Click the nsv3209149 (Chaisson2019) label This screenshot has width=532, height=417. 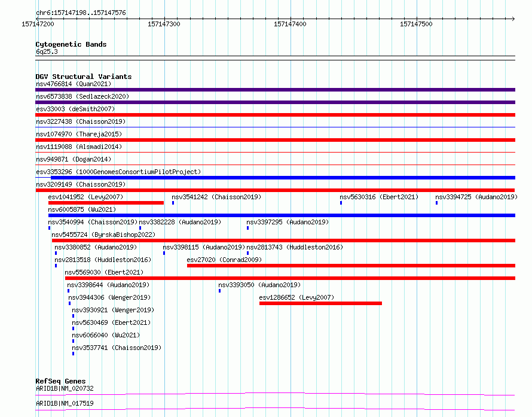tap(81, 184)
